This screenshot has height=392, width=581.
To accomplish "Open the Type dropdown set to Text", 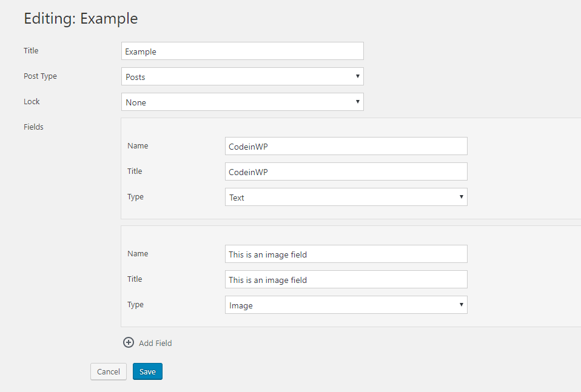I will (346, 197).
